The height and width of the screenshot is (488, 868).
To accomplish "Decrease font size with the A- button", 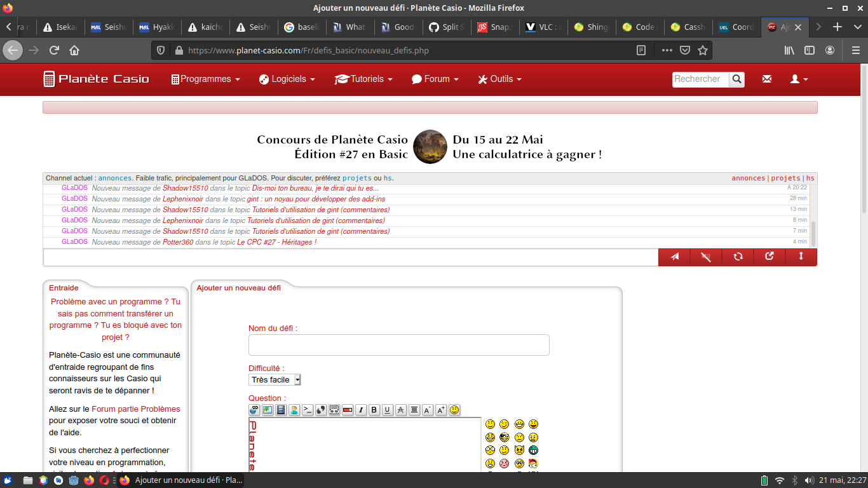I will click(428, 410).
